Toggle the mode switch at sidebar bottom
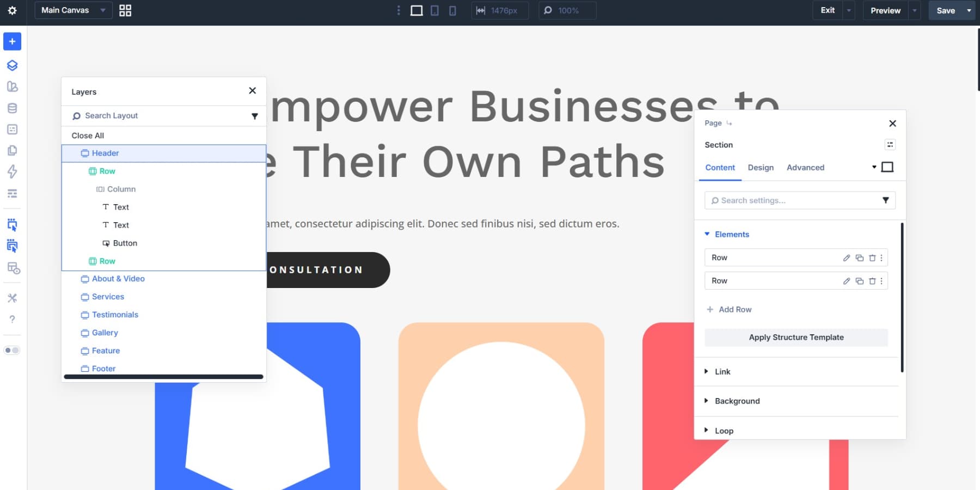The height and width of the screenshot is (490, 980). (x=12, y=350)
